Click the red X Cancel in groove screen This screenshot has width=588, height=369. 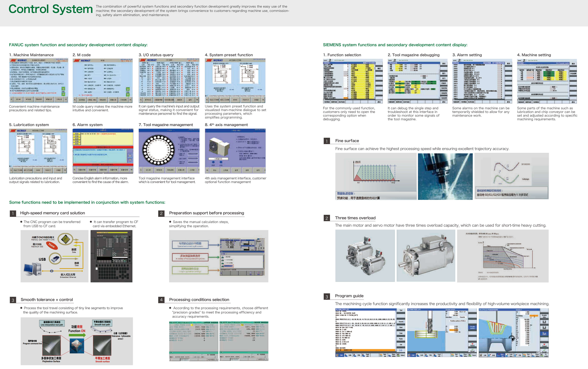click(544, 345)
